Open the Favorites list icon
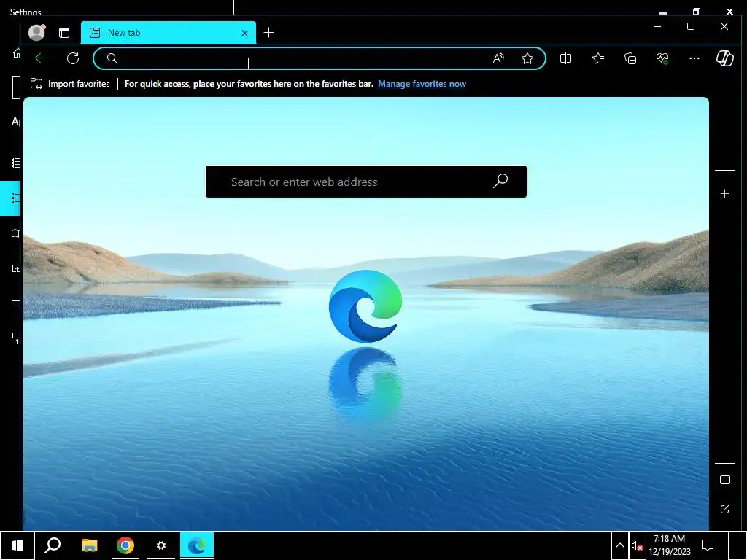The height and width of the screenshot is (560, 747). click(598, 58)
